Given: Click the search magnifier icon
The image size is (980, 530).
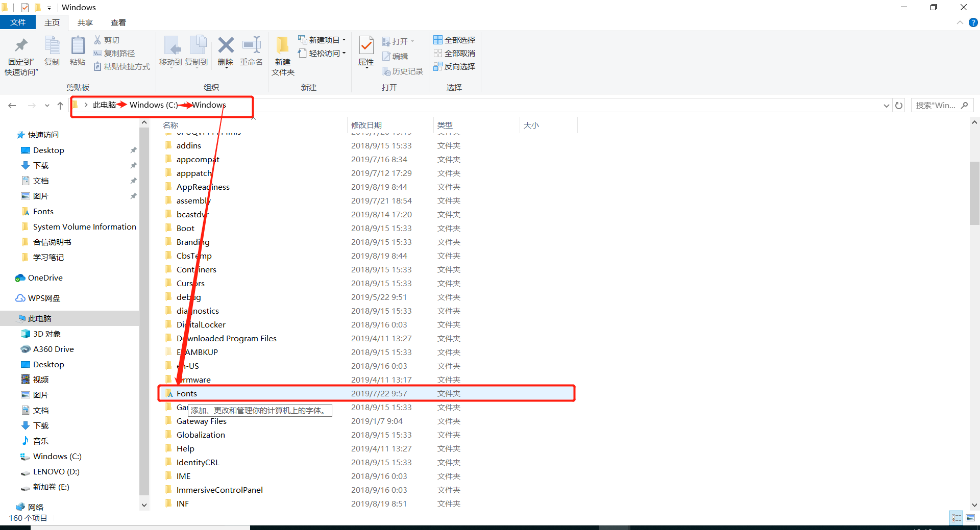Looking at the screenshot, I should coord(964,105).
